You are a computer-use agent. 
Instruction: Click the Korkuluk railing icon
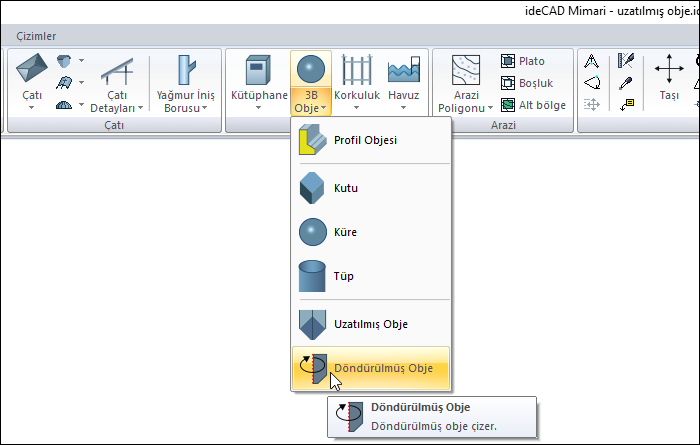357,70
